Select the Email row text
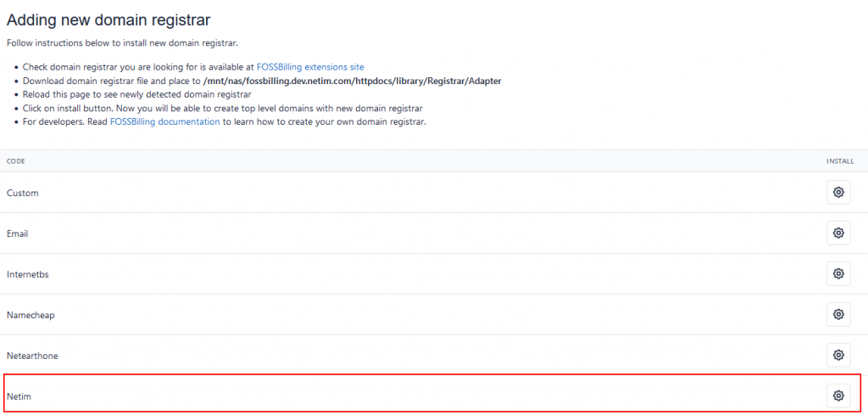The height and width of the screenshot is (415, 868). [x=17, y=234]
